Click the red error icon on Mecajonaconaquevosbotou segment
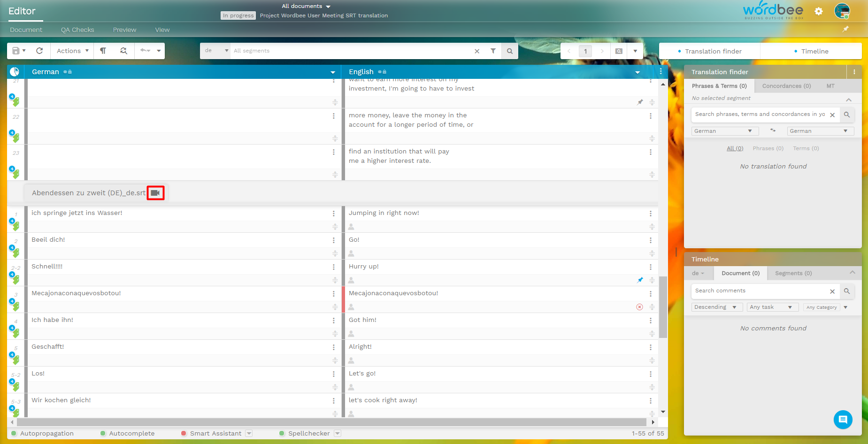The width and height of the screenshot is (868, 444). 639,307
